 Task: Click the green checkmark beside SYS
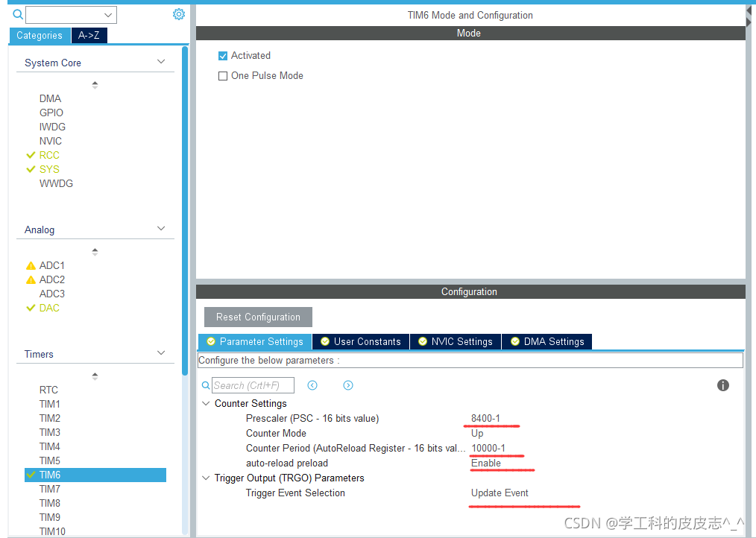click(x=31, y=169)
